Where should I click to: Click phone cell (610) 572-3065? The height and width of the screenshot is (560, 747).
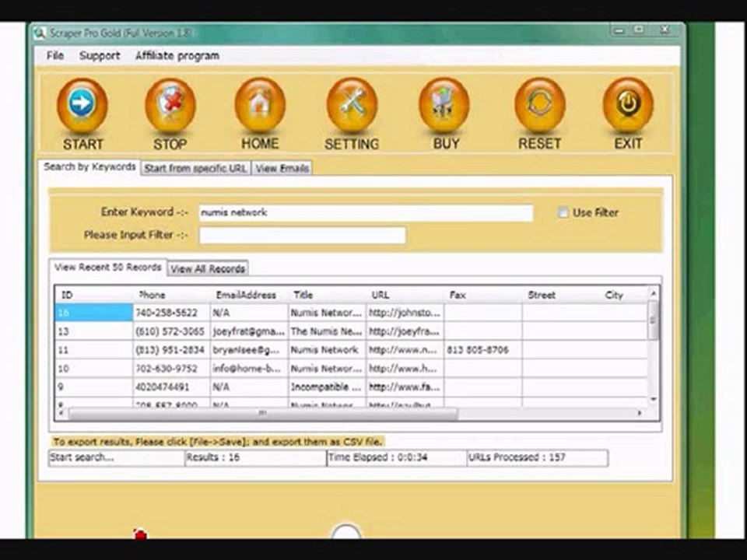click(x=172, y=331)
